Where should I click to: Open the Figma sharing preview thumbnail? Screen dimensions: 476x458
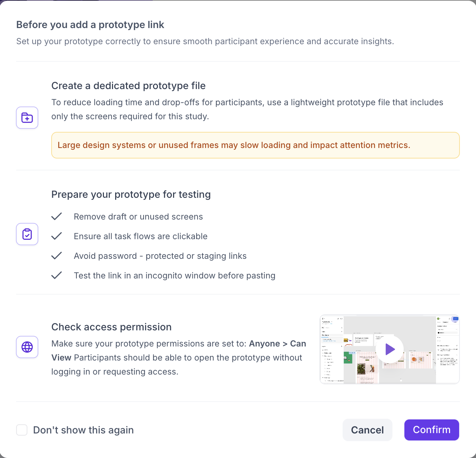[390, 349]
